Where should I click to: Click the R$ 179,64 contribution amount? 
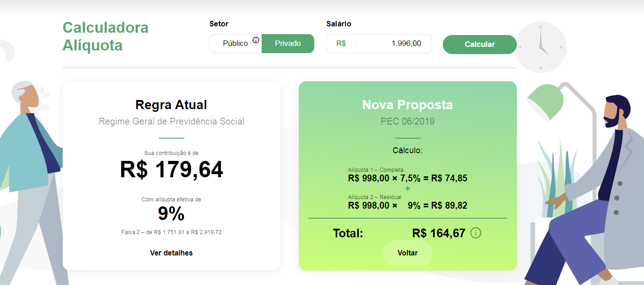click(x=171, y=170)
